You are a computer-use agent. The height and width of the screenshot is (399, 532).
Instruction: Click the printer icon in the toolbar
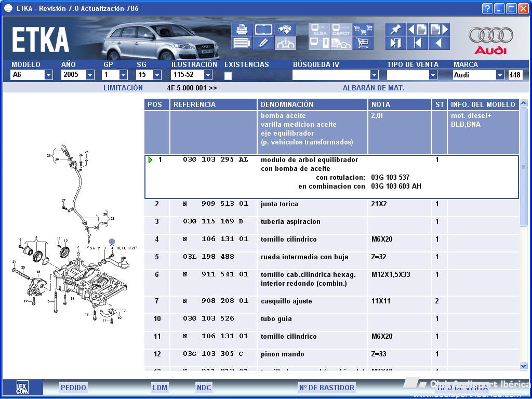click(x=241, y=30)
